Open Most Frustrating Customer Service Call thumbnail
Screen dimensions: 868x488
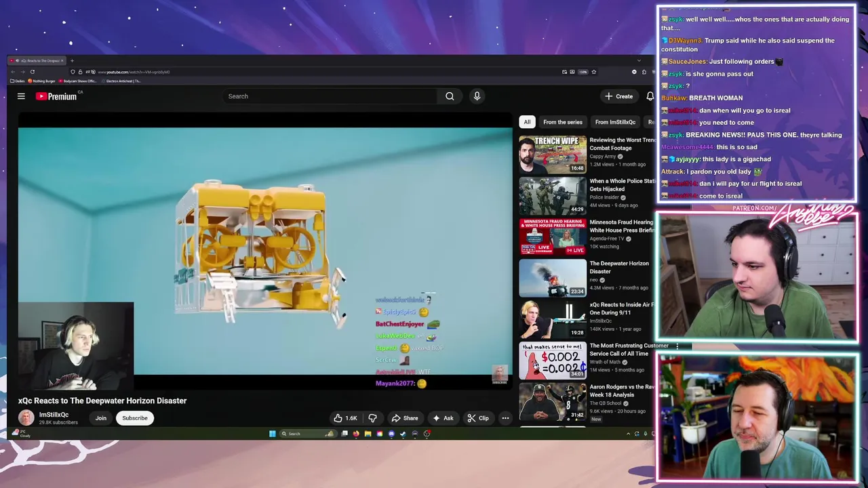[553, 361]
